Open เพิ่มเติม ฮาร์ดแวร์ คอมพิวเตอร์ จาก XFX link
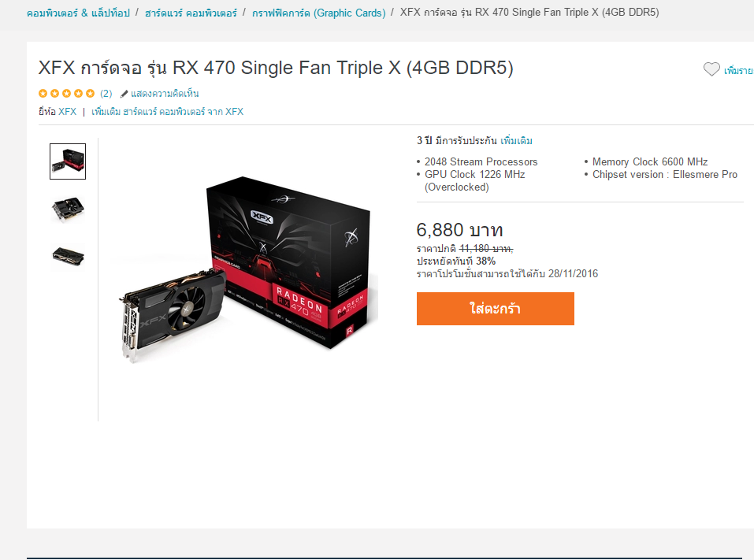This screenshot has height=560, width=754. point(167,112)
